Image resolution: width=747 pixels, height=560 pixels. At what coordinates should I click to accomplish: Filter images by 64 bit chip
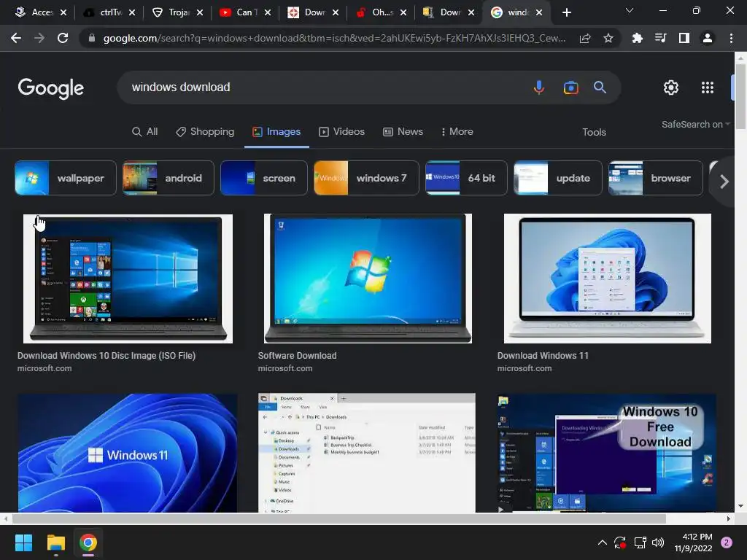466,178
